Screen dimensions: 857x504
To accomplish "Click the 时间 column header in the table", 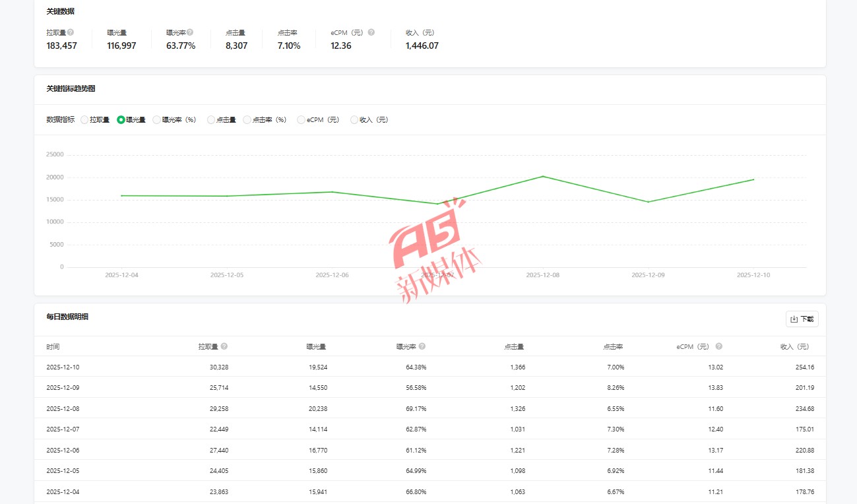I will (x=53, y=347).
